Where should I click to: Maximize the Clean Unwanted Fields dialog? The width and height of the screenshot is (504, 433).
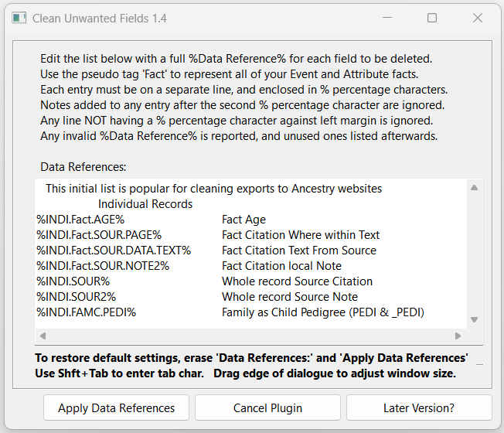(x=432, y=19)
